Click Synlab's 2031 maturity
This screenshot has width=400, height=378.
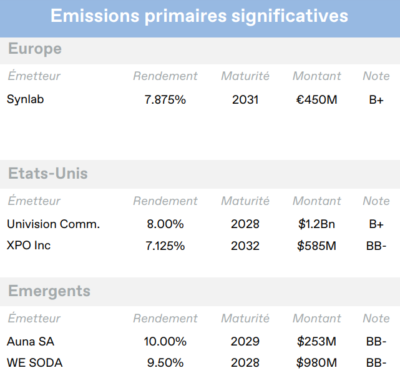tap(245, 100)
